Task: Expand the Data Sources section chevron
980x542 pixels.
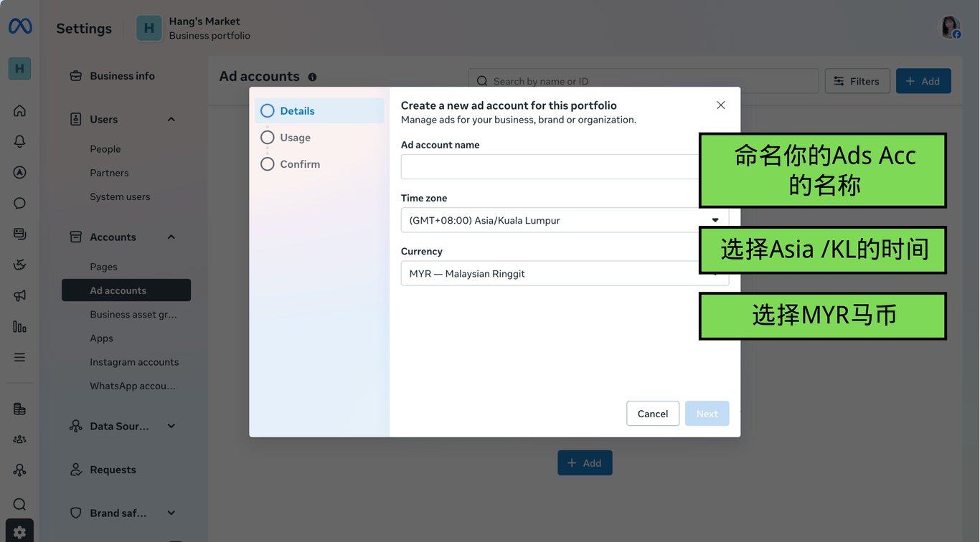Action: pyautogui.click(x=171, y=426)
